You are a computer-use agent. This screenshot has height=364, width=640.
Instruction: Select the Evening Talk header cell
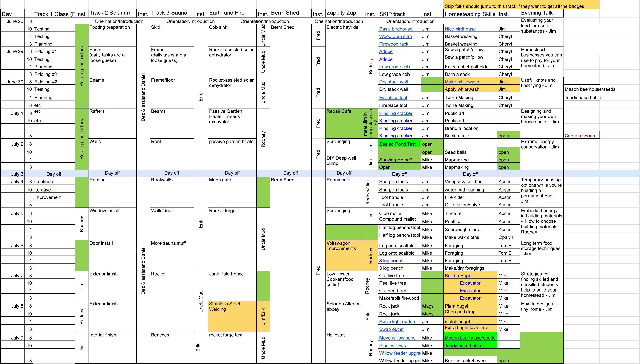click(x=541, y=13)
